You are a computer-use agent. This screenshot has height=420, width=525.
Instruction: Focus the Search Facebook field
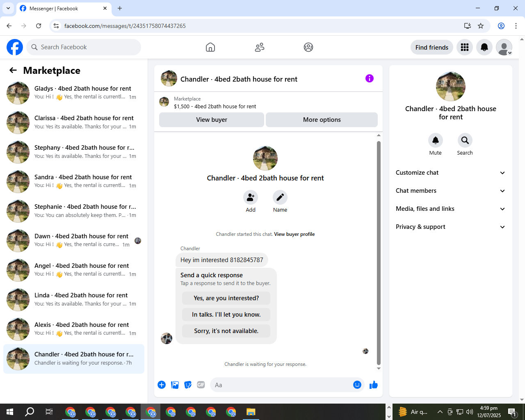pos(84,47)
